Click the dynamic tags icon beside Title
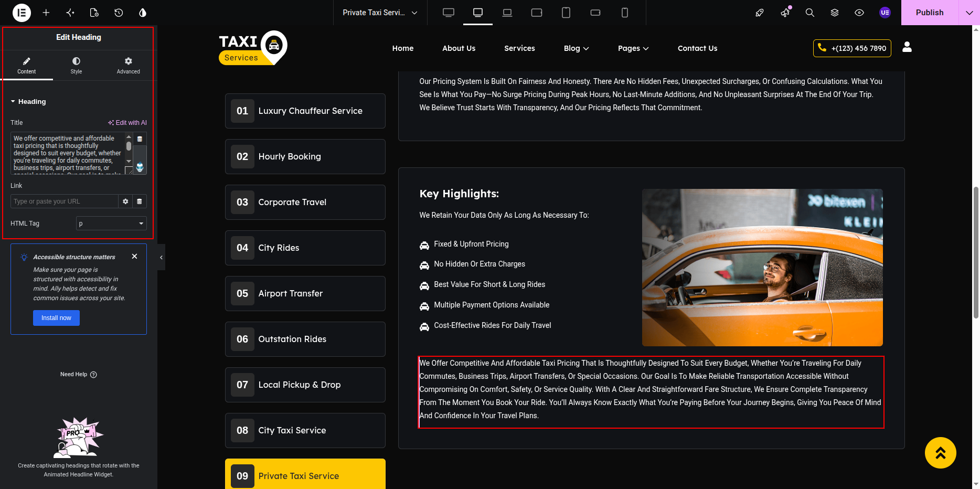This screenshot has width=980, height=489. point(140,139)
